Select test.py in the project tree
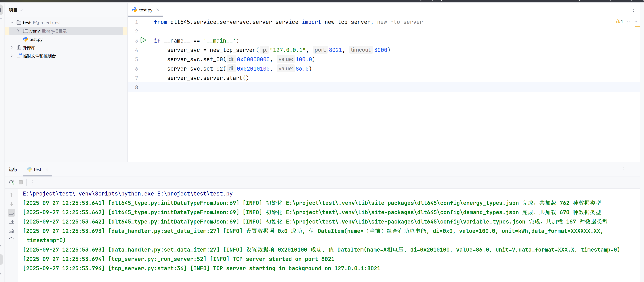The height and width of the screenshot is (282, 644). [36, 39]
